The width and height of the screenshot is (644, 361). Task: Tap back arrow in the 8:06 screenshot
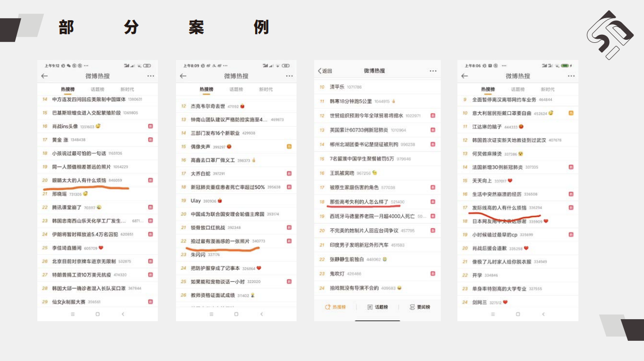464,76
